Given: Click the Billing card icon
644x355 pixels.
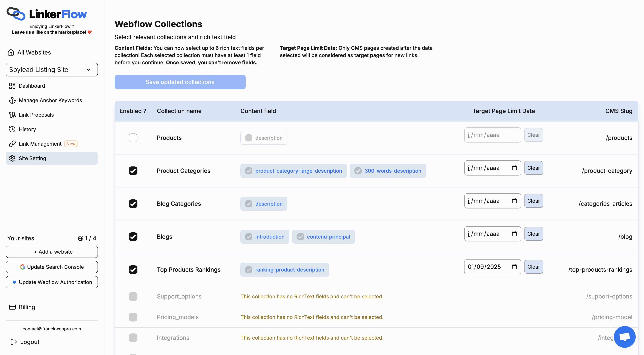Looking at the screenshot, I should 12,307.
